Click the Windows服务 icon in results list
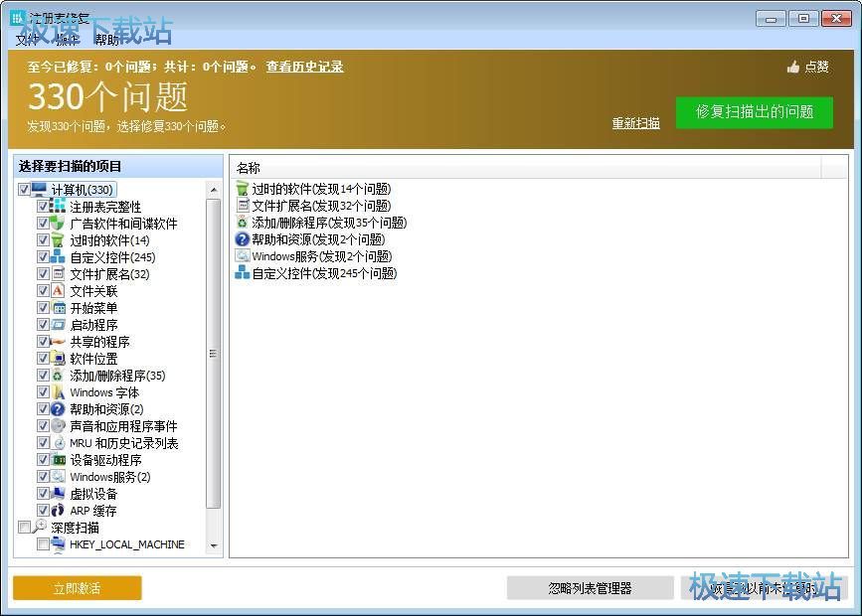This screenshot has height=616, width=862. tap(243, 256)
